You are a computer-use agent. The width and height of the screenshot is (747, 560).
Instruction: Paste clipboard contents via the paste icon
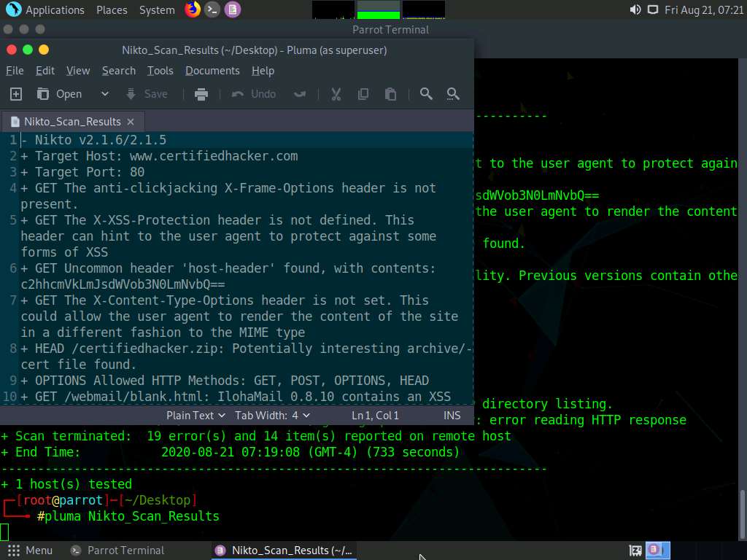click(391, 94)
